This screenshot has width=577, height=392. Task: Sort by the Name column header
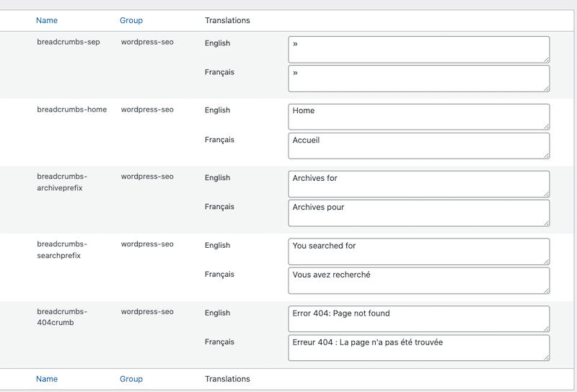[x=47, y=20]
